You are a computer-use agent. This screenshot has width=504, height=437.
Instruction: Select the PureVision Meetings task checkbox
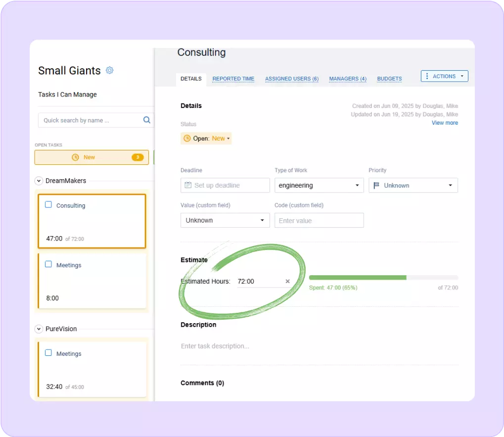(x=48, y=353)
